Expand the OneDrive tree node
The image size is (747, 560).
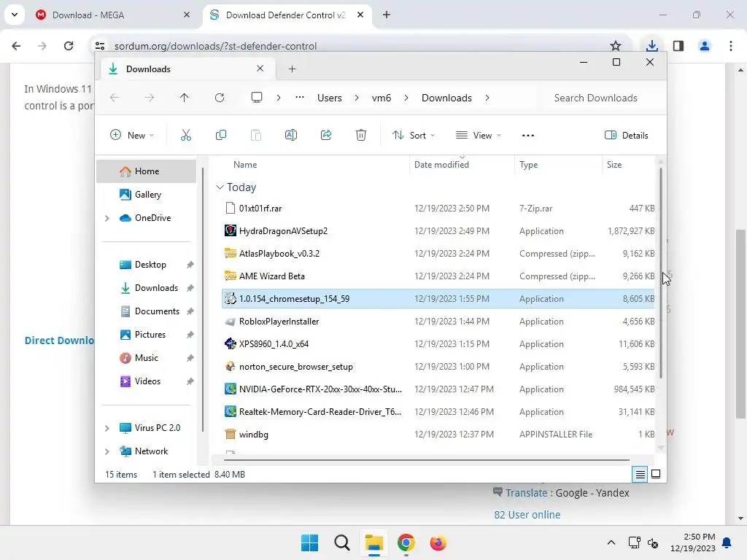(107, 218)
